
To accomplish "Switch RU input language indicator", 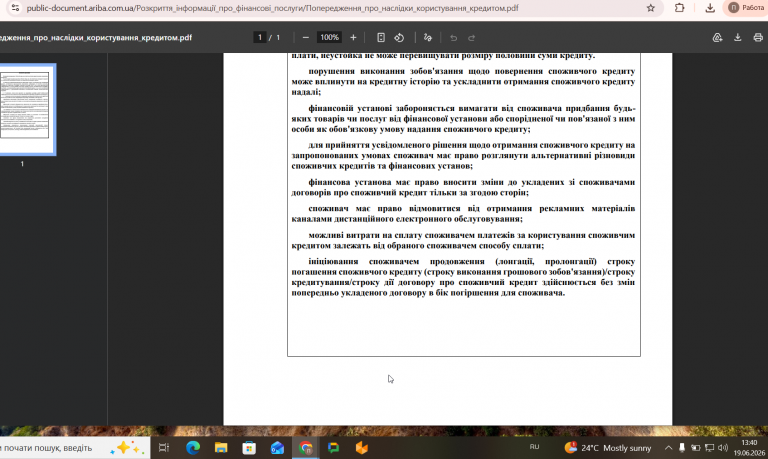I will (534, 447).
